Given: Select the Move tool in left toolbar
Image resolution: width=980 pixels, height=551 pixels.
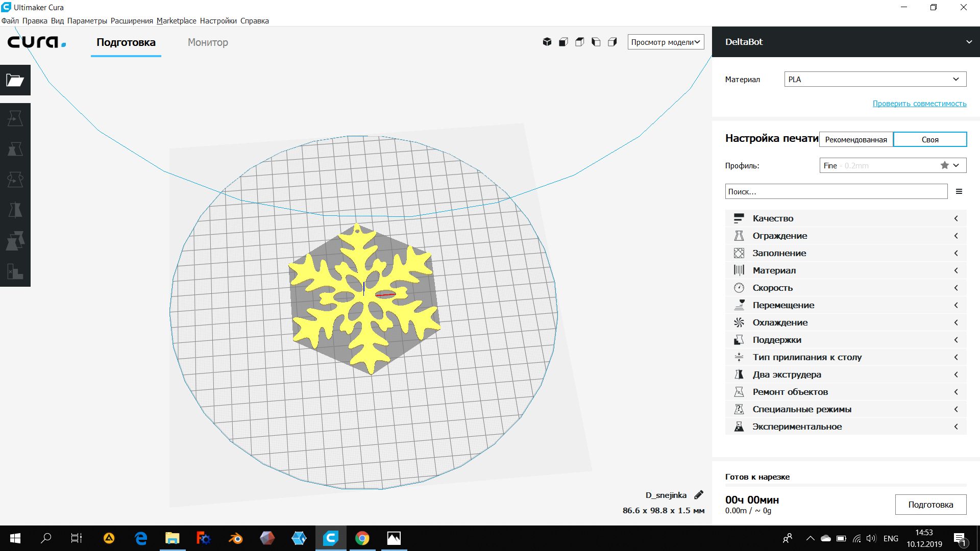Looking at the screenshot, I should click(x=15, y=118).
